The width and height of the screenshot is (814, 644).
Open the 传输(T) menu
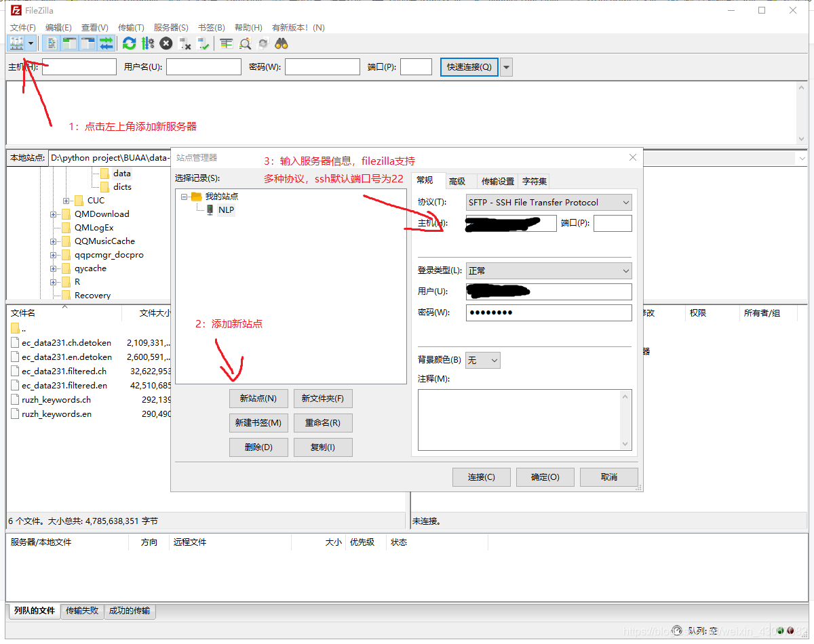click(131, 27)
